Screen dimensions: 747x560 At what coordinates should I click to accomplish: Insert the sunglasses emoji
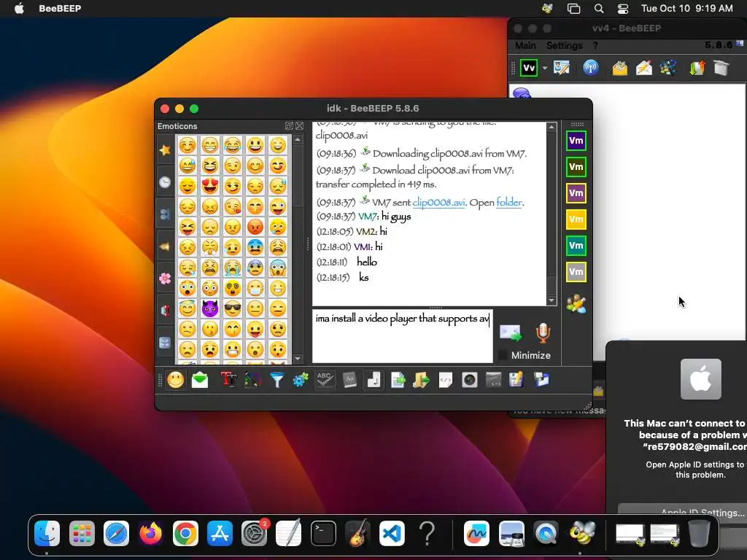click(233, 308)
